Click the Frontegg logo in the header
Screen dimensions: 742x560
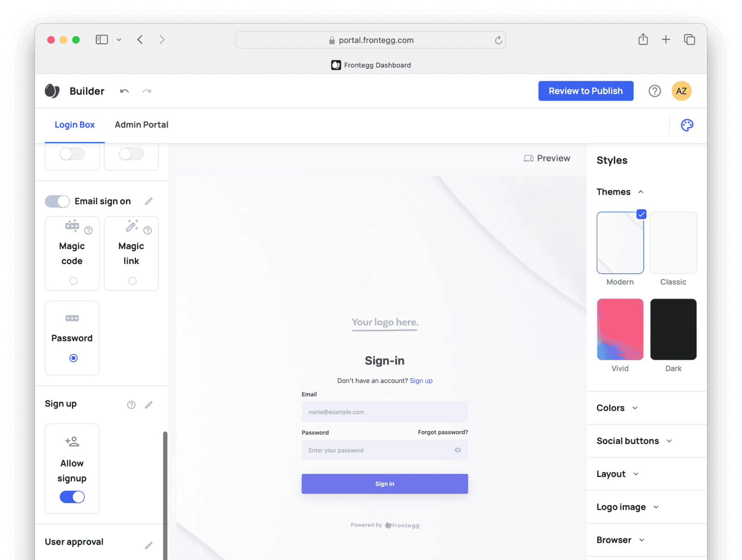[x=52, y=91]
